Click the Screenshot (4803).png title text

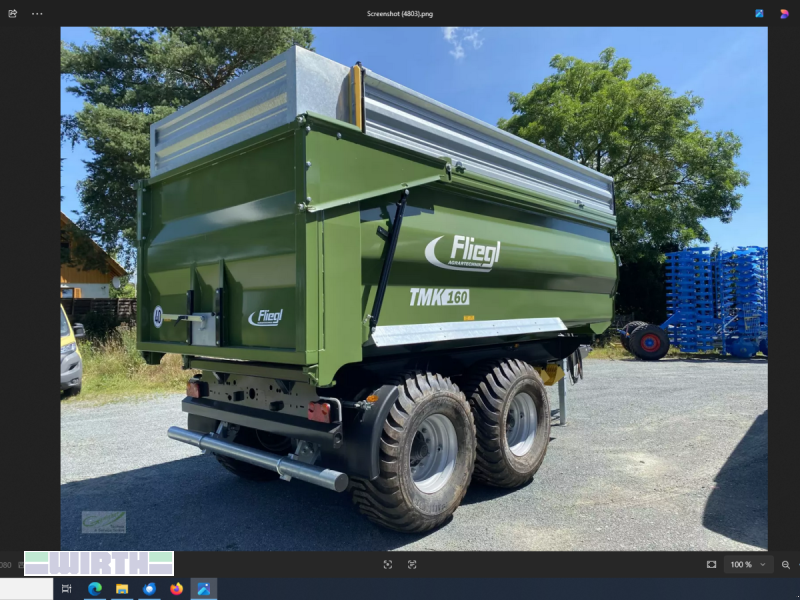pos(400,14)
